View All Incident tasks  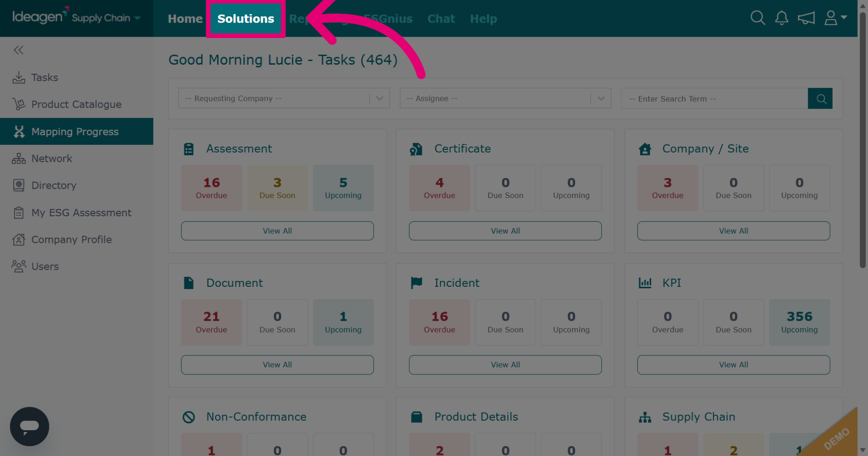tap(505, 365)
